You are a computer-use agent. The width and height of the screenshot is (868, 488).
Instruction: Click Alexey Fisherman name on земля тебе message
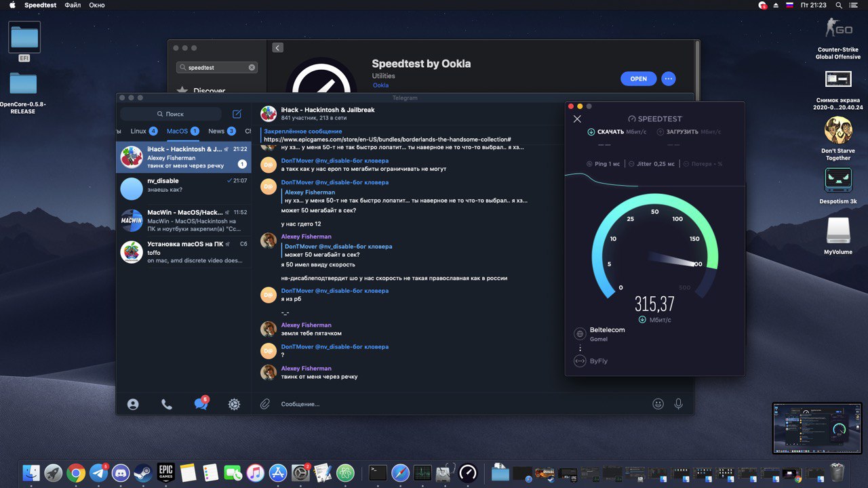pos(306,325)
